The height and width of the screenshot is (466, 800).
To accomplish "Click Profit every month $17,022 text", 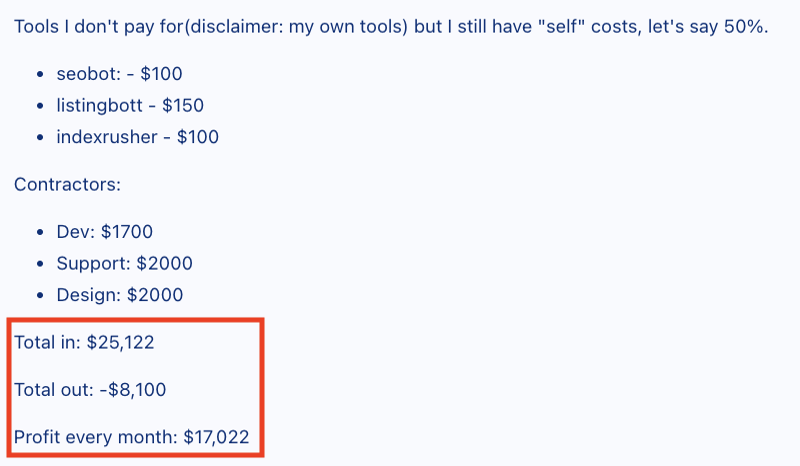I will [x=132, y=437].
